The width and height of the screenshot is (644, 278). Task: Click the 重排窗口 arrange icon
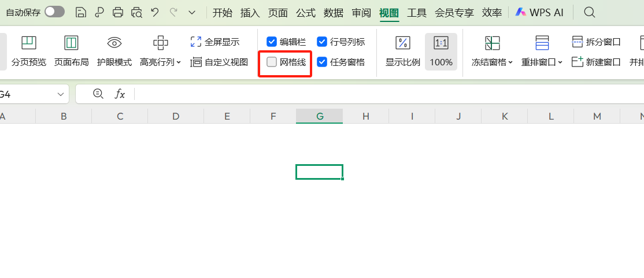pyautogui.click(x=542, y=43)
